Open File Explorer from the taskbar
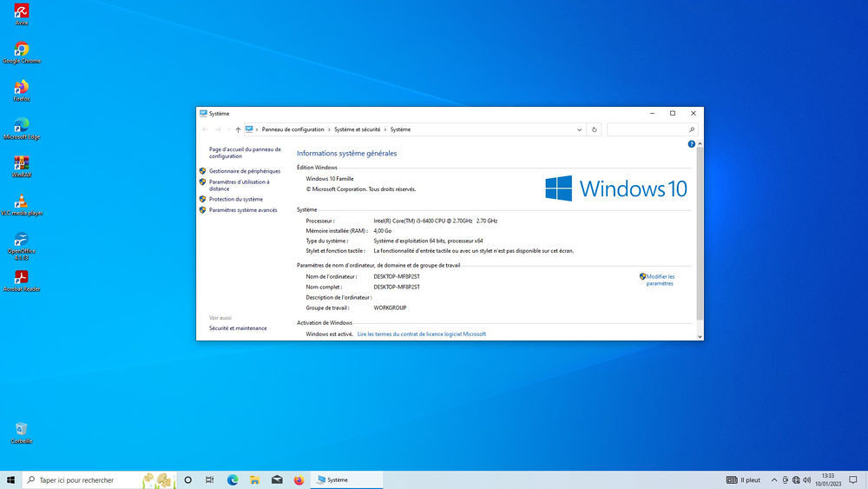868x489 pixels. 254,480
